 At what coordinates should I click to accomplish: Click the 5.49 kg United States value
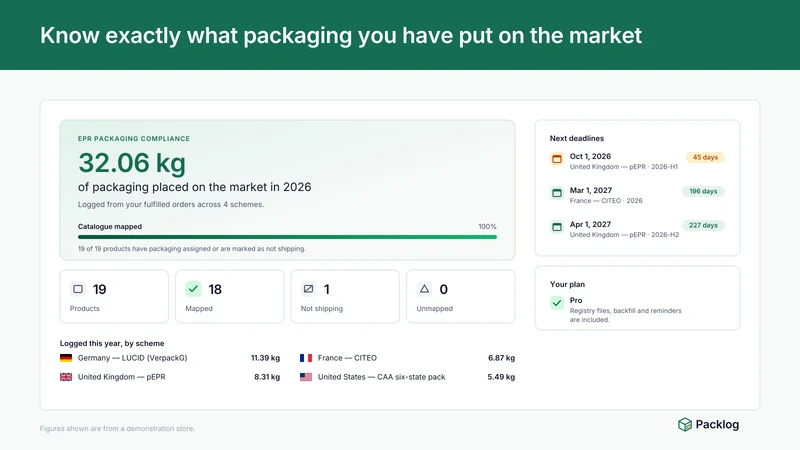click(501, 377)
